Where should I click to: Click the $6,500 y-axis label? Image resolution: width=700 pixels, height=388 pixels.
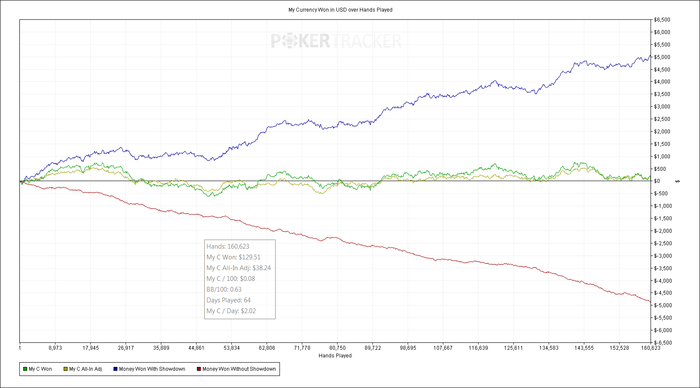tap(662, 20)
